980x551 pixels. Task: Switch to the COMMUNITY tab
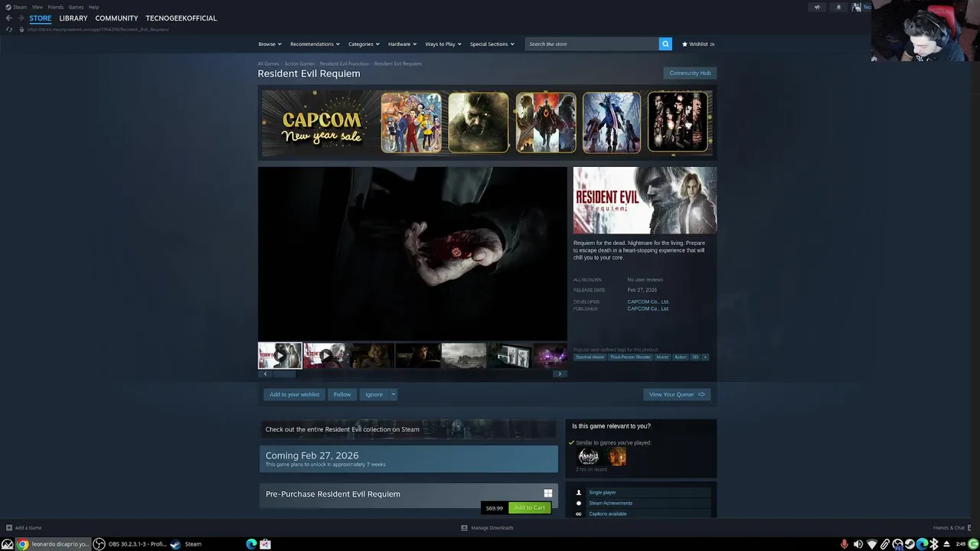point(116,18)
